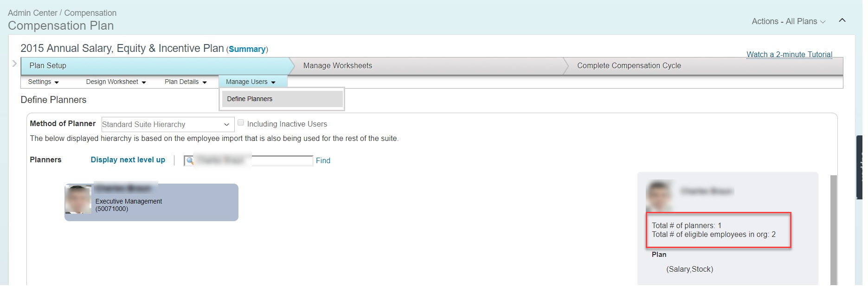The image size is (868, 287).
Task: Click Display next level up
Action: [128, 159]
